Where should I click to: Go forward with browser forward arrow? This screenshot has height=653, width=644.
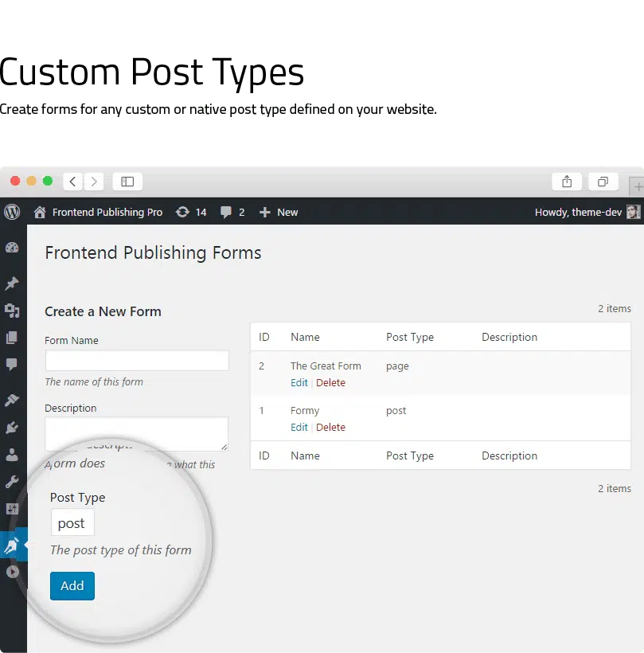pyautogui.click(x=94, y=182)
